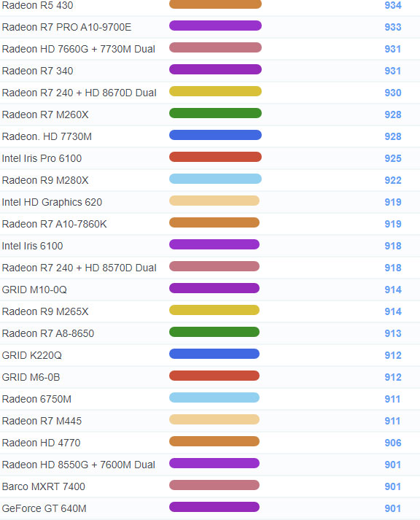This screenshot has height=520, width=420.
Task: Click score 925 for Intel Iris Pro 6100
Action: [393, 158]
